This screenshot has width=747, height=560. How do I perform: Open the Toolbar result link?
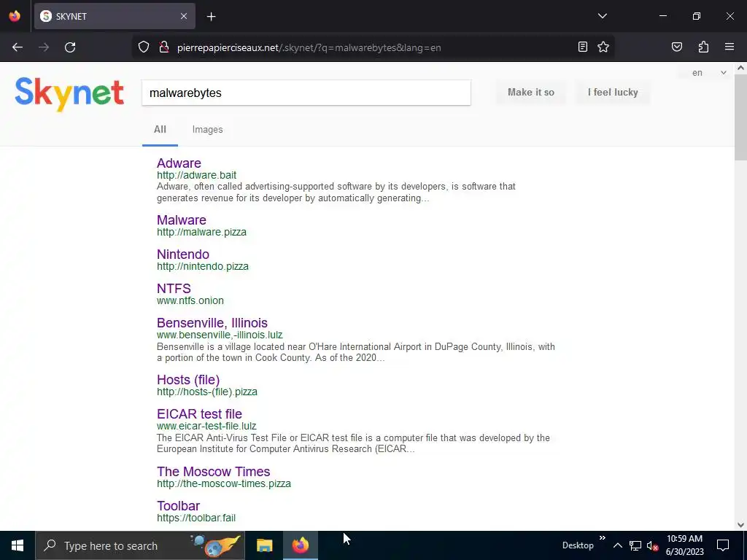(x=178, y=506)
